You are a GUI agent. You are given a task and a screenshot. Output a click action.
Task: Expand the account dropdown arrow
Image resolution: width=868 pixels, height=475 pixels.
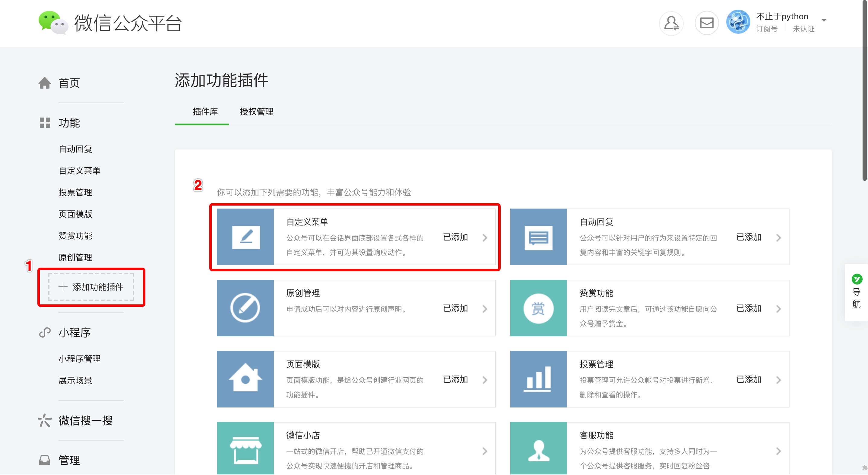point(824,20)
